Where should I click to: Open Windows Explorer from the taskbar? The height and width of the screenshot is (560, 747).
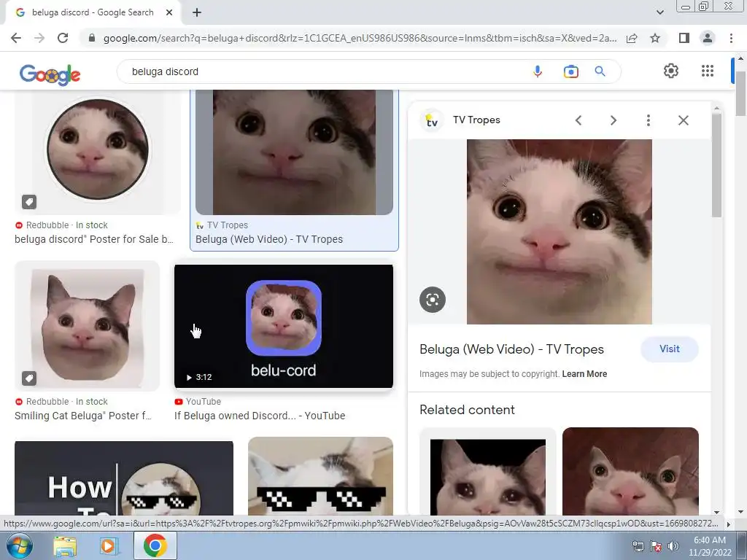65,547
